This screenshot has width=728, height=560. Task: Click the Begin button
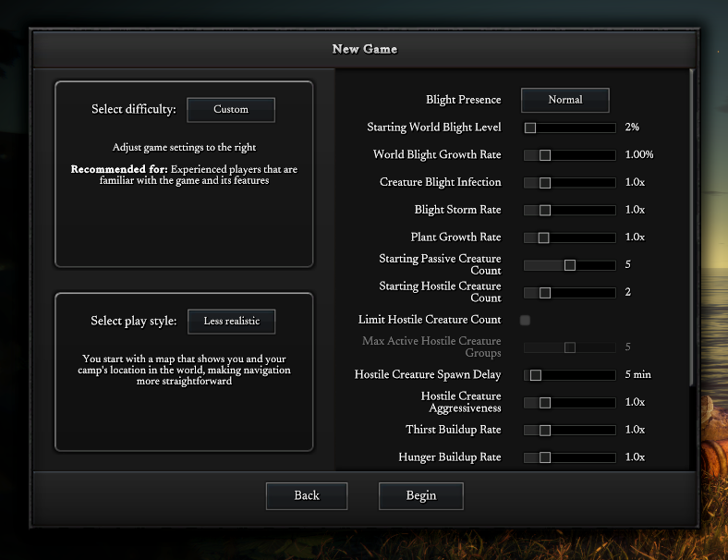(x=420, y=495)
